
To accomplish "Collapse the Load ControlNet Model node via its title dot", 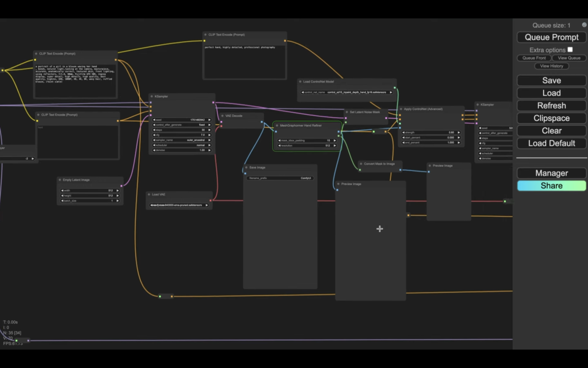I will pos(300,82).
